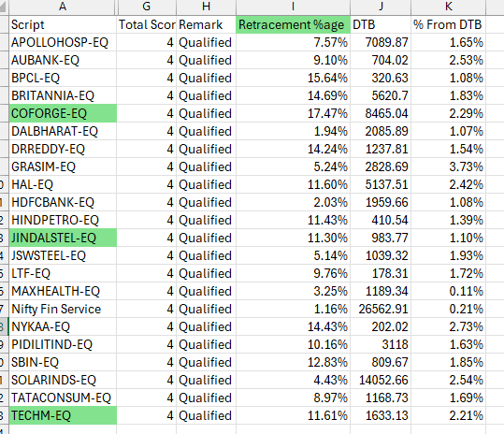The height and width of the screenshot is (434, 504).
Task: Click the Total Scor header cell
Action: click(147, 24)
